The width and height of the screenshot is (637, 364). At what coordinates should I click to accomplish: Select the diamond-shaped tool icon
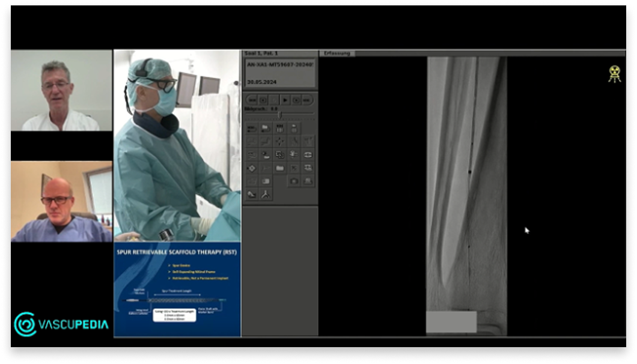(x=251, y=168)
